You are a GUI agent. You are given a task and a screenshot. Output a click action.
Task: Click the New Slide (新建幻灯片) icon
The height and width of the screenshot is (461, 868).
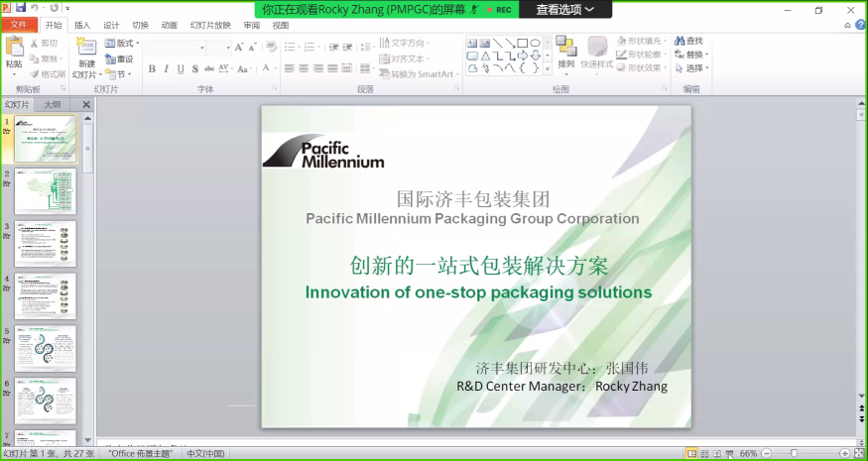click(86, 47)
